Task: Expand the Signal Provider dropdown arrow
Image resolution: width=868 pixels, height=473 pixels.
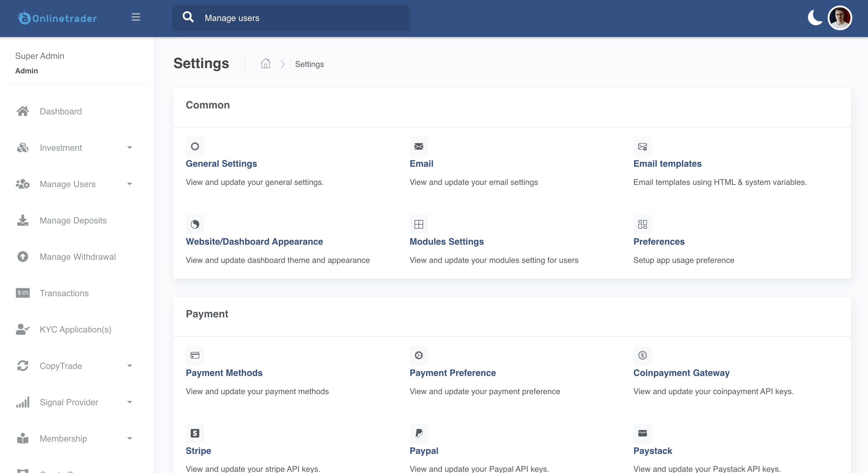Action: click(130, 402)
